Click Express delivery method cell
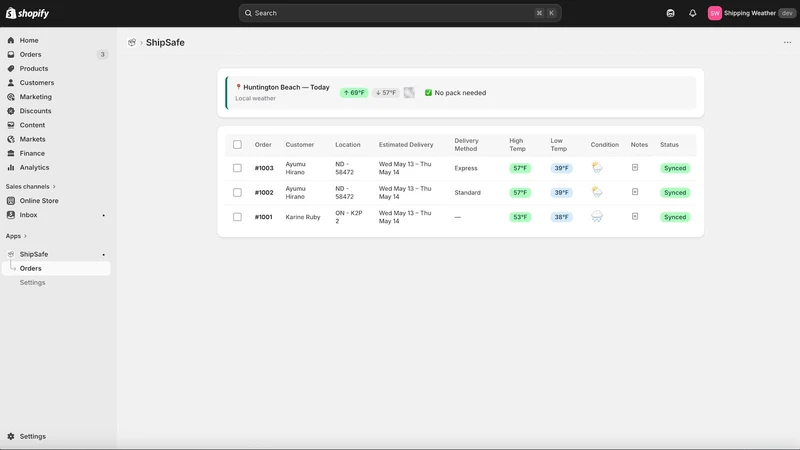Viewport: 800px width, 450px height. click(x=466, y=168)
